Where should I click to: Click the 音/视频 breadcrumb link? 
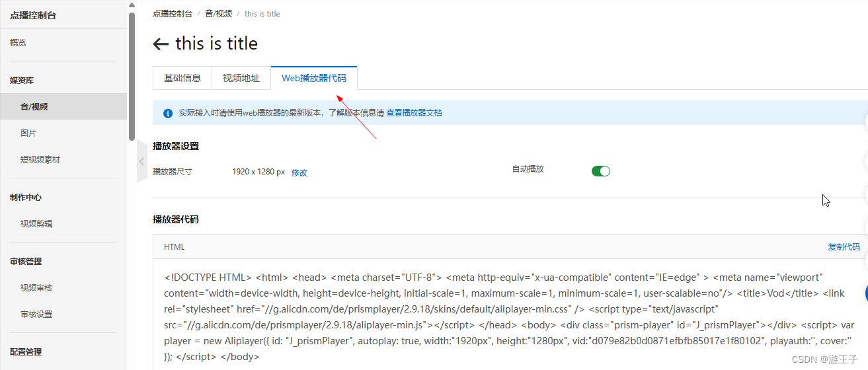(219, 13)
